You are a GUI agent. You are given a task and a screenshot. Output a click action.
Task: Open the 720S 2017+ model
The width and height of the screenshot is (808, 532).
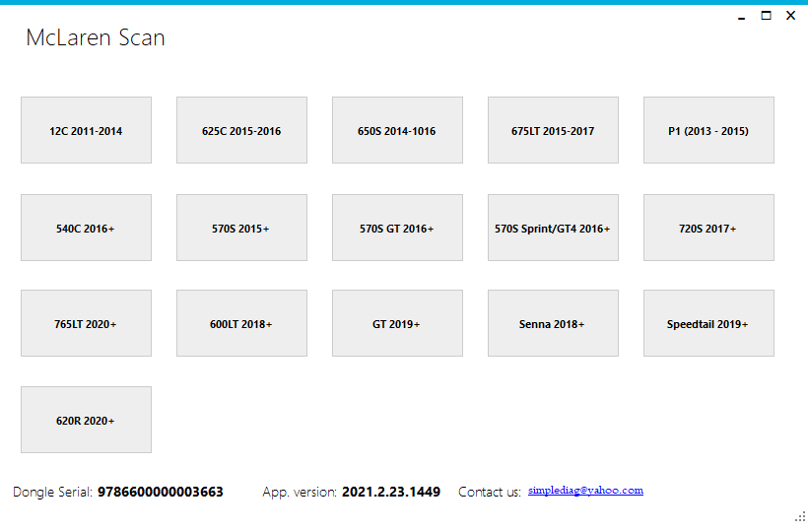tap(708, 228)
